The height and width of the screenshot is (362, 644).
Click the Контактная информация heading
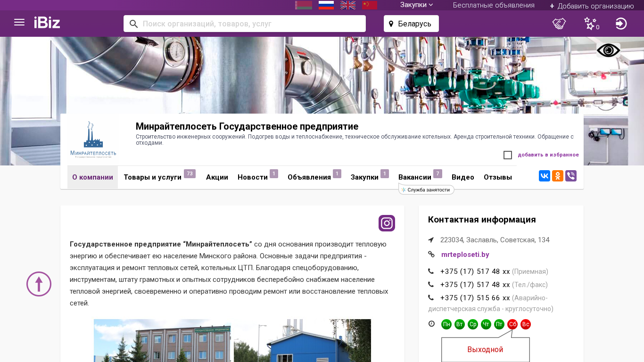482,220
